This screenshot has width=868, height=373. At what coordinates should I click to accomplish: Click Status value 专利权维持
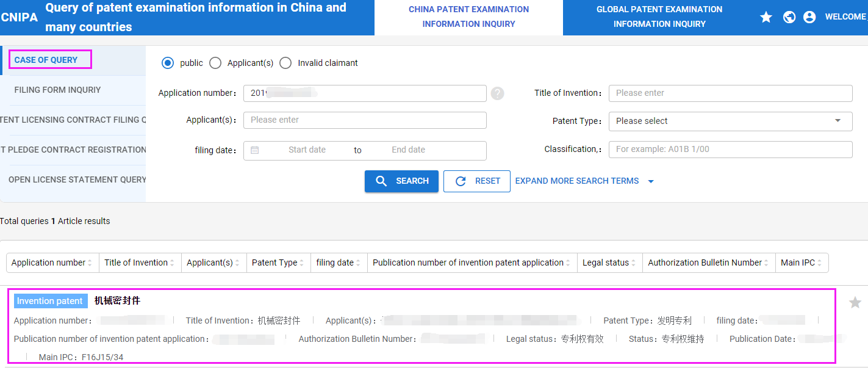click(x=683, y=339)
